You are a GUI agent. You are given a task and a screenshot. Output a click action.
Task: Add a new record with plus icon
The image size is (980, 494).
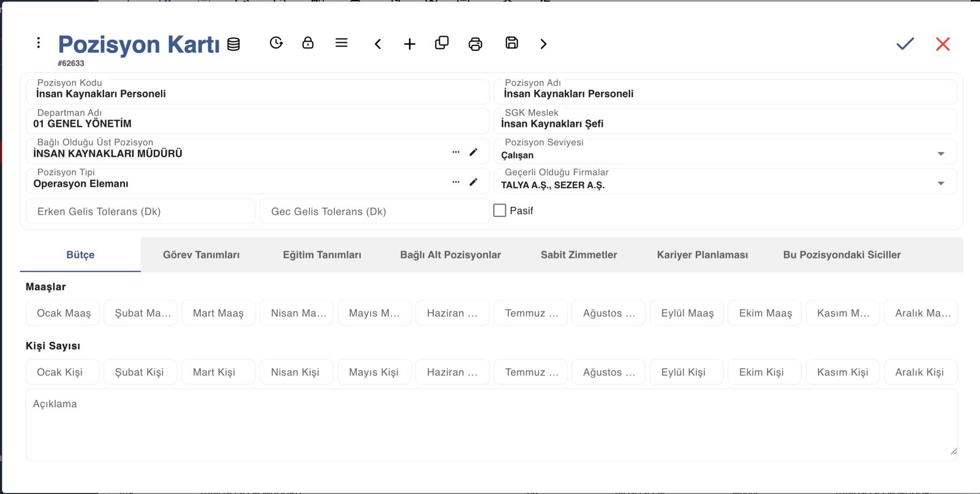pyautogui.click(x=410, y=44)
